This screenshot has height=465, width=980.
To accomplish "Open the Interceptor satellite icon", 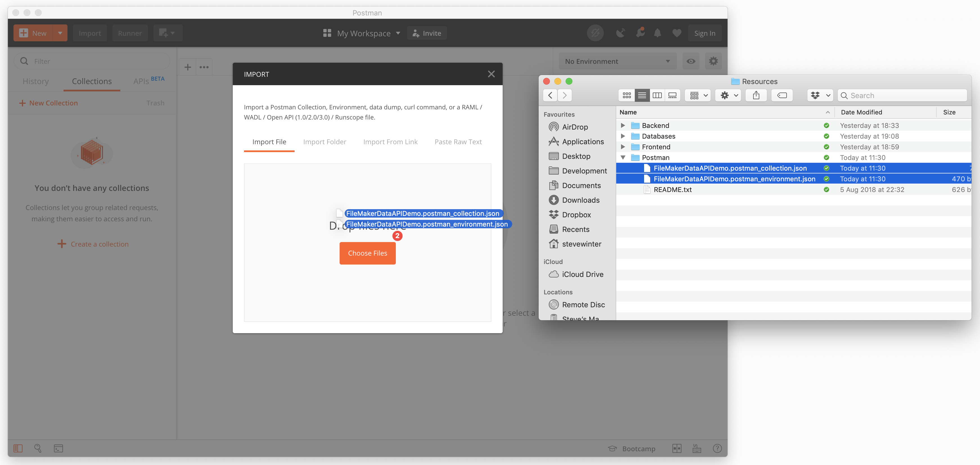I will [620, 33].
